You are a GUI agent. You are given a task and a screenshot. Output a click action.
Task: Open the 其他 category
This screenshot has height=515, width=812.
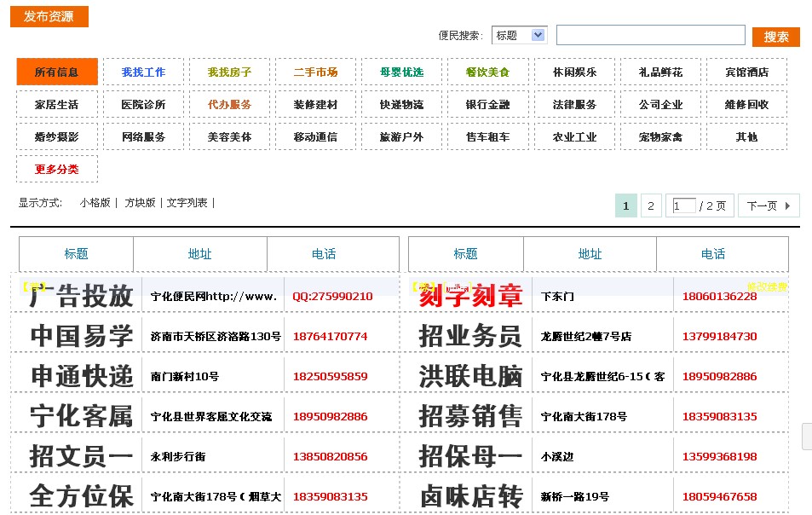(x=746, y=136)
